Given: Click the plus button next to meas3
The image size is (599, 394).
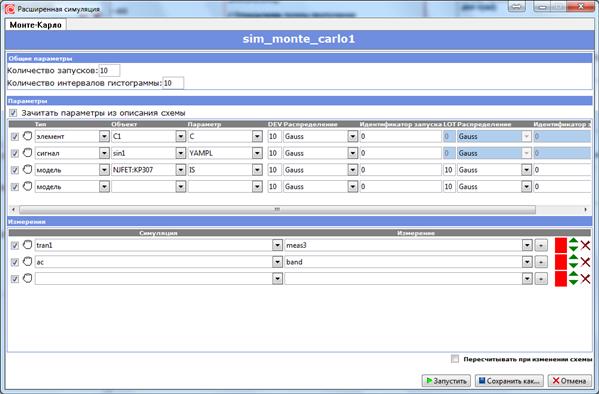Looking at the screenshot, I should tap(541, 245).
